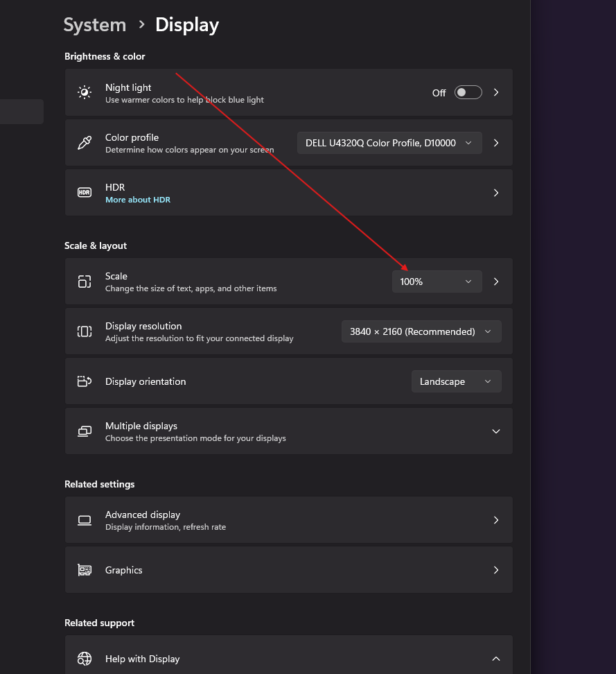Open the Scale percentage dropdown

tap(437, 281)
